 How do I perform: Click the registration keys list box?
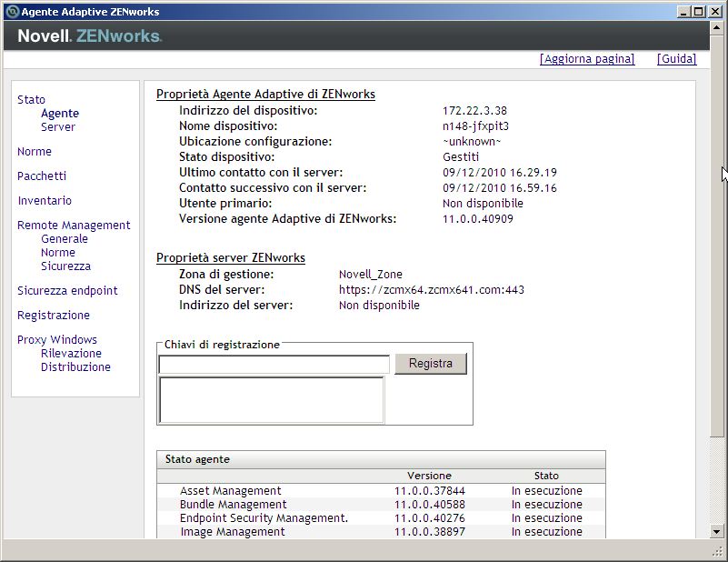[x=272, y=400]
